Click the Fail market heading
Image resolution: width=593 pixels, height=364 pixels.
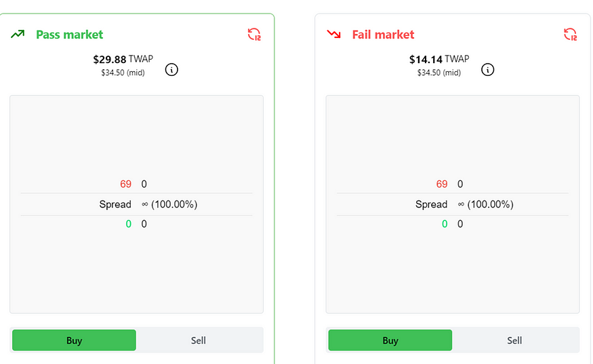[x=383, y=35]
